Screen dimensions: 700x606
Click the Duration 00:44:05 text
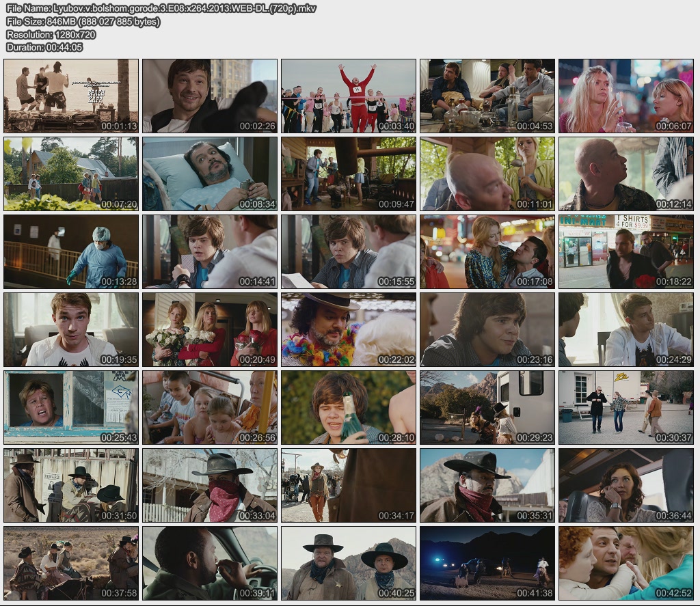click(44, 47)
